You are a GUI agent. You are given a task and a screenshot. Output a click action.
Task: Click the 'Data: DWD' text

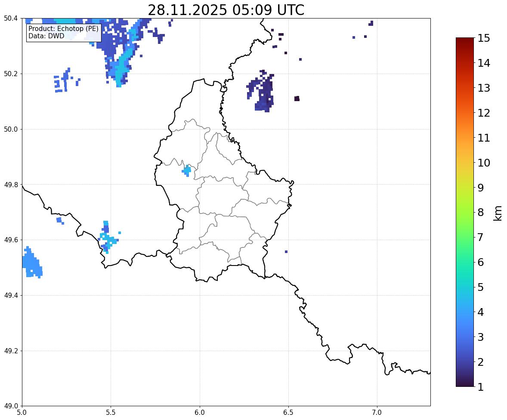[x=46, y=36]
